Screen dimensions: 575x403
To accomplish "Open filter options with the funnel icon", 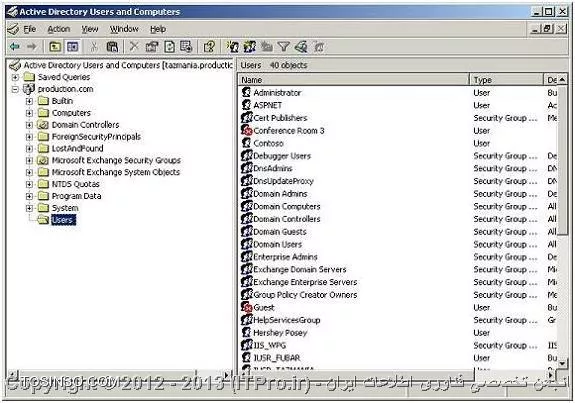I will [x=283, y=47].
